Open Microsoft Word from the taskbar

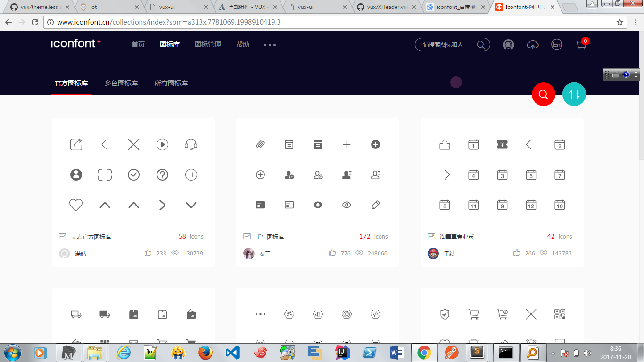pos(396,353)
